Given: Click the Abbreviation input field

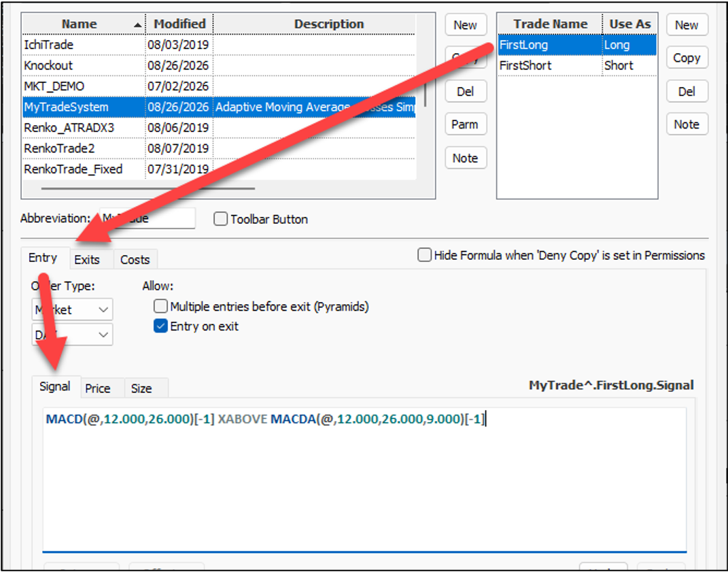Looking at the screenshot, I should tap(148, 218).
